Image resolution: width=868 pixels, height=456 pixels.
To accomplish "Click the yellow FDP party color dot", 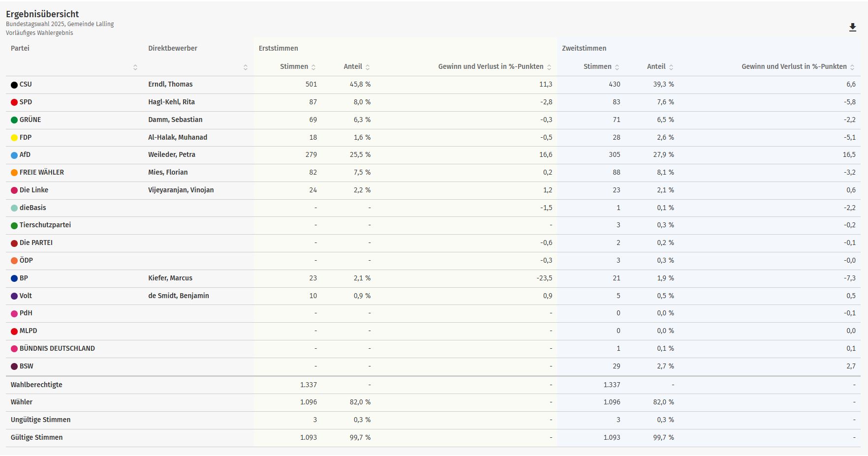I will point(14,138).
